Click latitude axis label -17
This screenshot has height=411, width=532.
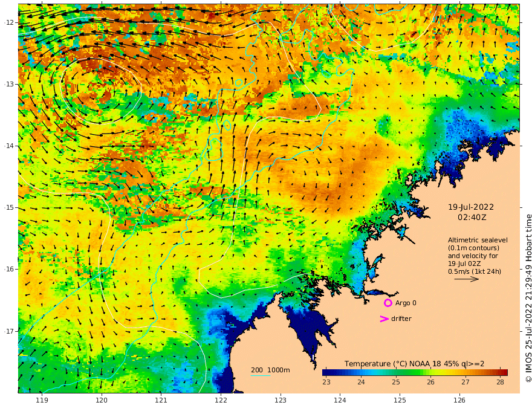[9, 331]
